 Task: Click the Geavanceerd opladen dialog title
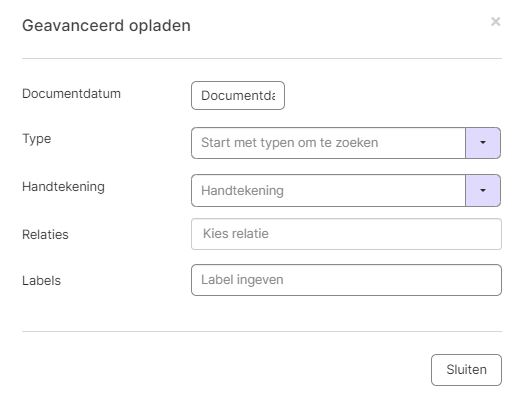coord(106,26)
